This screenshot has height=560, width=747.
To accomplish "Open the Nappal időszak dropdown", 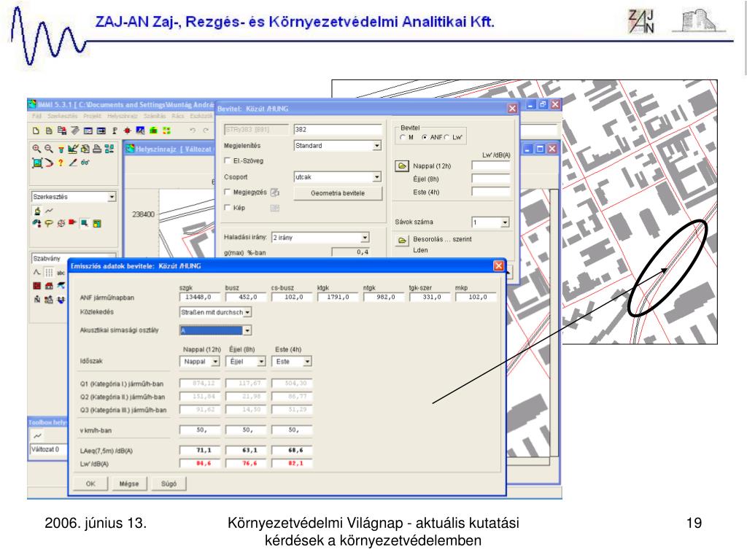I will (x=215, y=362).
